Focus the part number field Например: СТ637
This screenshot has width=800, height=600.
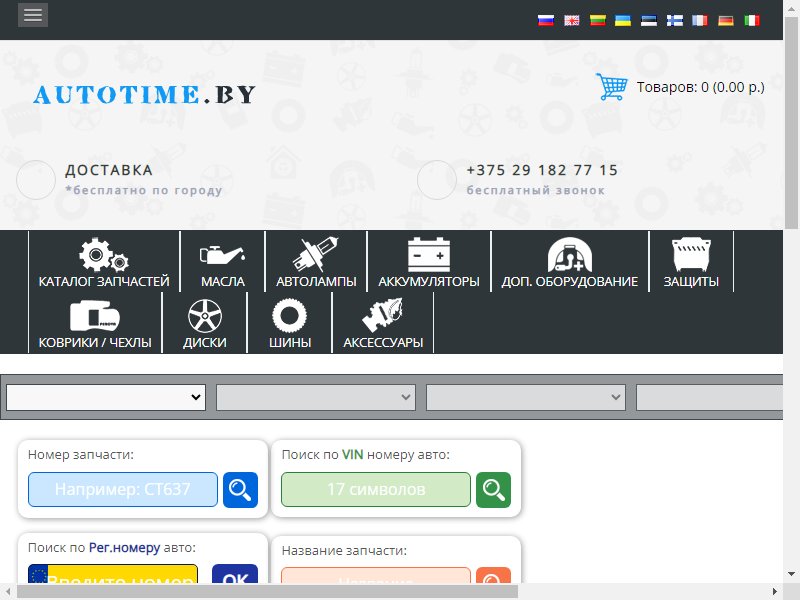123,489
